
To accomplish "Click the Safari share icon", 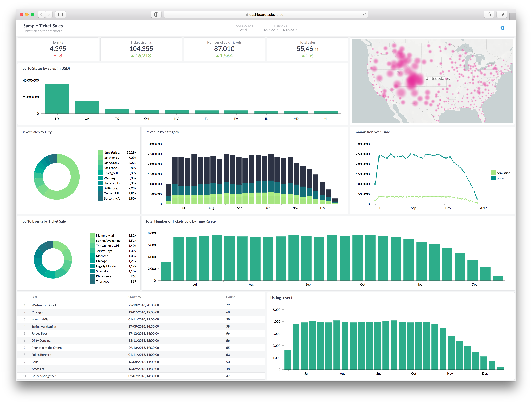I will [489, 14].
